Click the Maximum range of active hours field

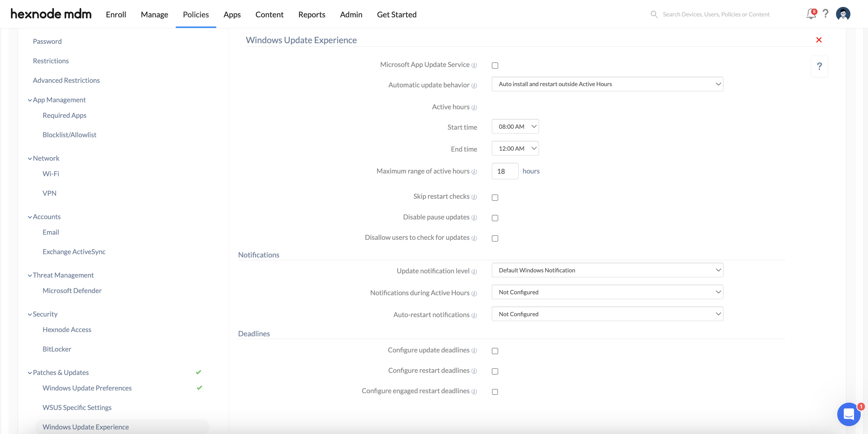click(x=505, y=171)
